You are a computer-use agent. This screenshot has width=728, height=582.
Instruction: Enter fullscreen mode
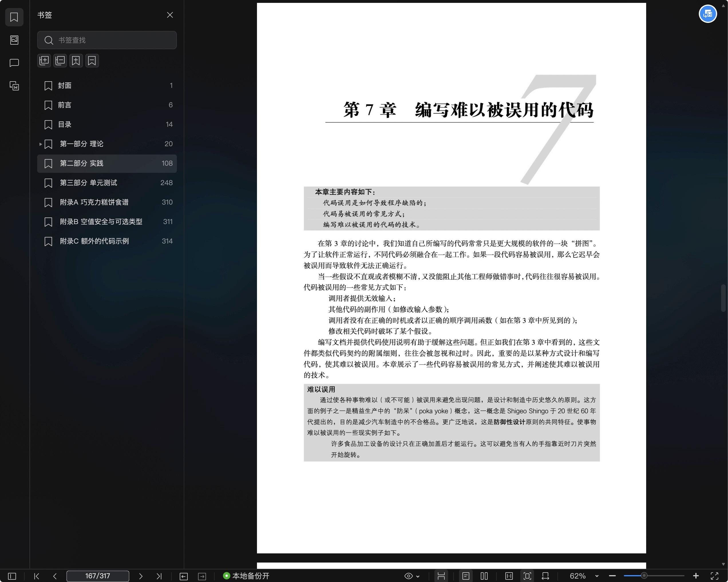point(714,576)
